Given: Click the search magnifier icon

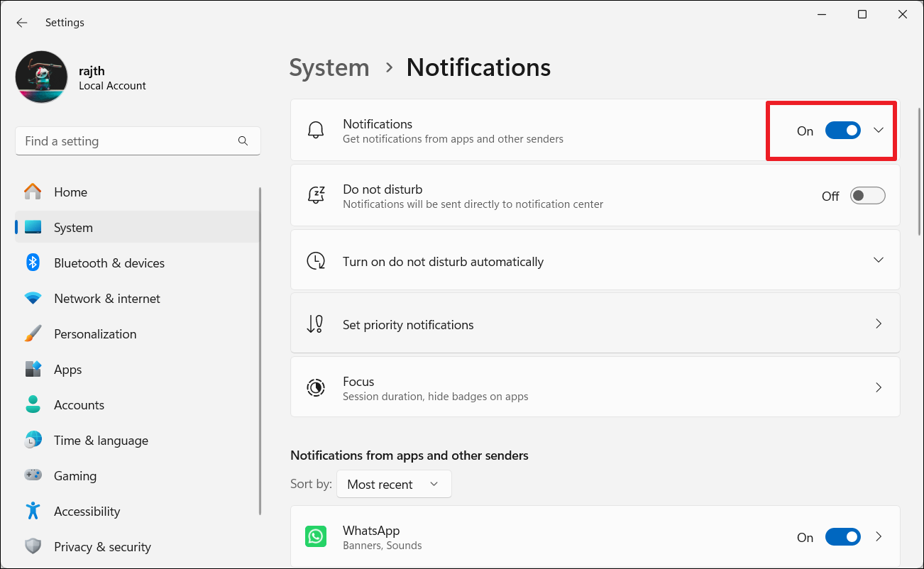Looking at the screenshot, I should (243, 141).
